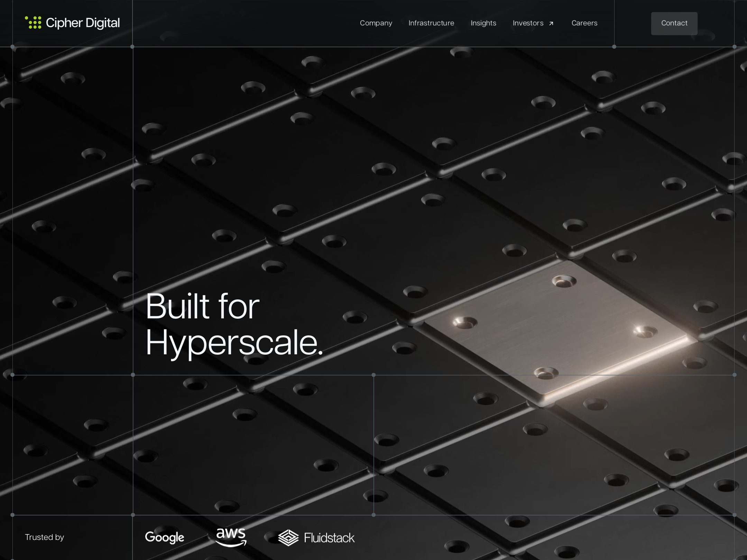Click the Google logo
Viewport: 747px width, 560px height.
tap(165, 538)
